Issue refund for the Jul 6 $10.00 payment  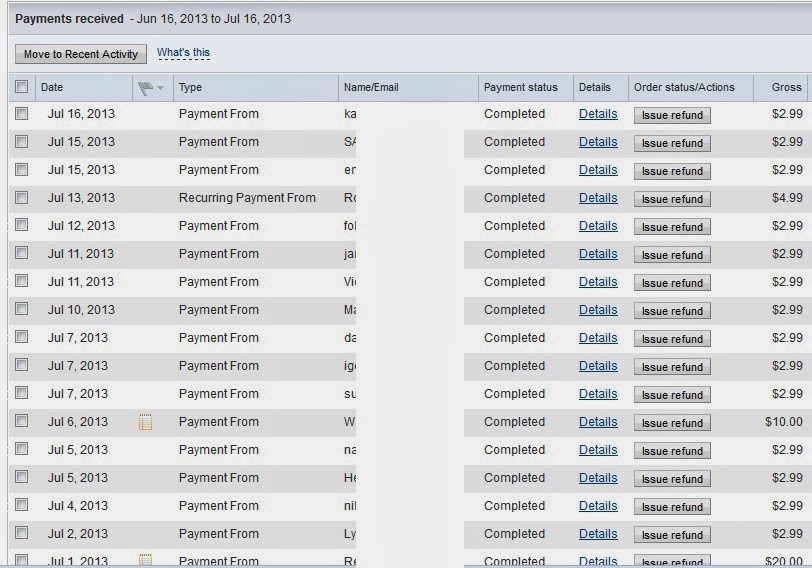tap(672, 423)
